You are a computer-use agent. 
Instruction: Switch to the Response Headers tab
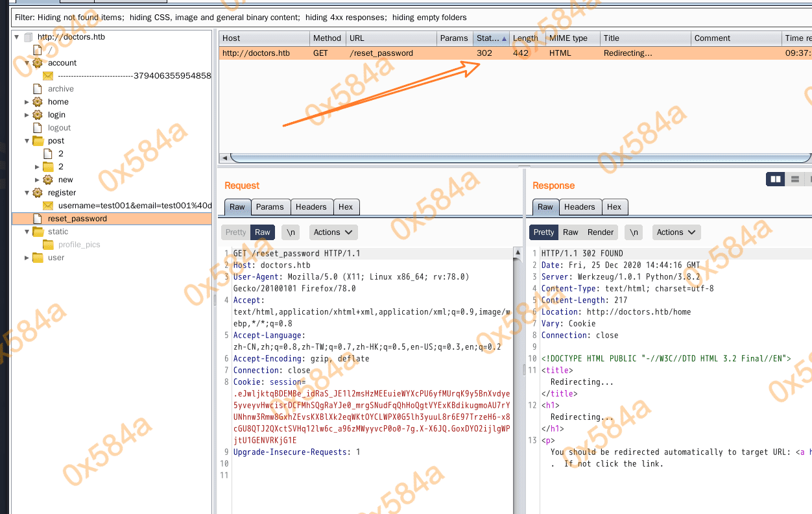click(579, 207)
